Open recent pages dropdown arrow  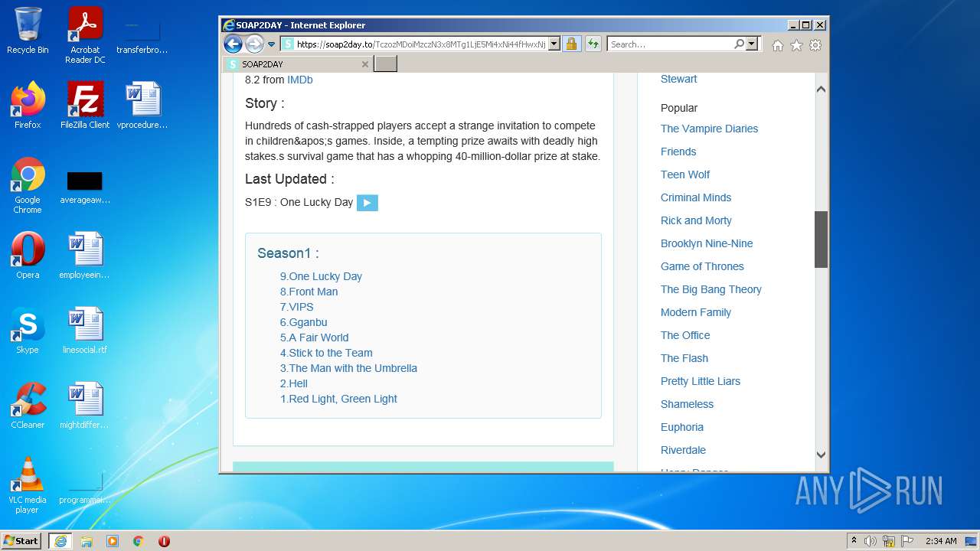271,44
